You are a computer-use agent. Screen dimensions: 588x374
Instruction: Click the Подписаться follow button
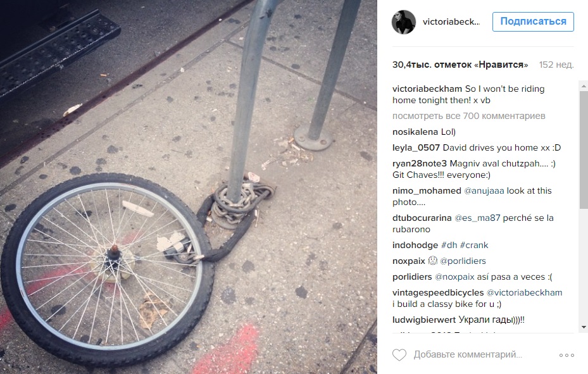click(x=533, y=22)
